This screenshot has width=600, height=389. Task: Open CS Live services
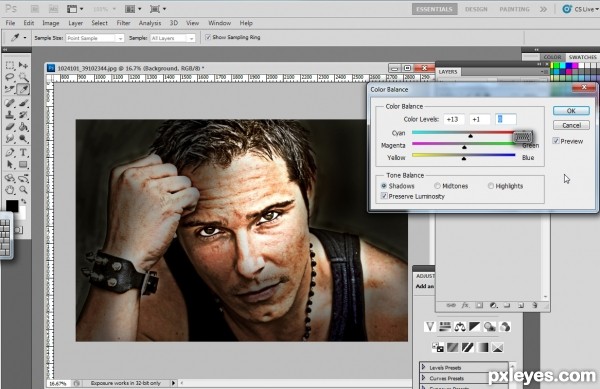coord(579,9)
